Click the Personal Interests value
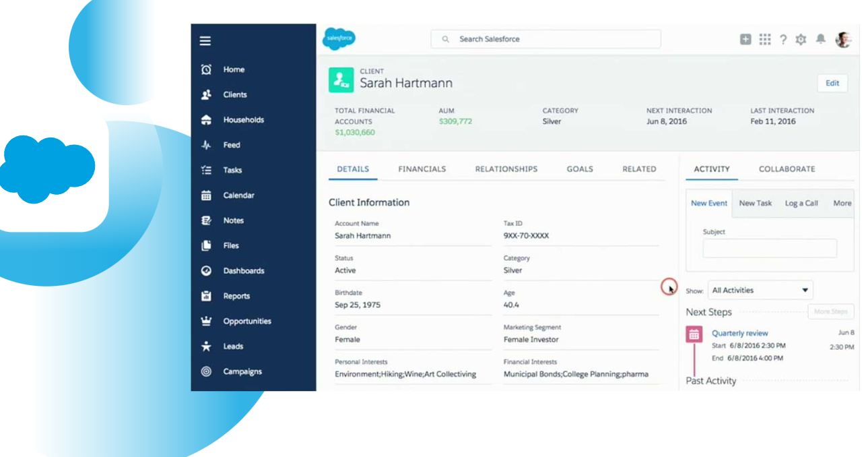 click(405, 374)
